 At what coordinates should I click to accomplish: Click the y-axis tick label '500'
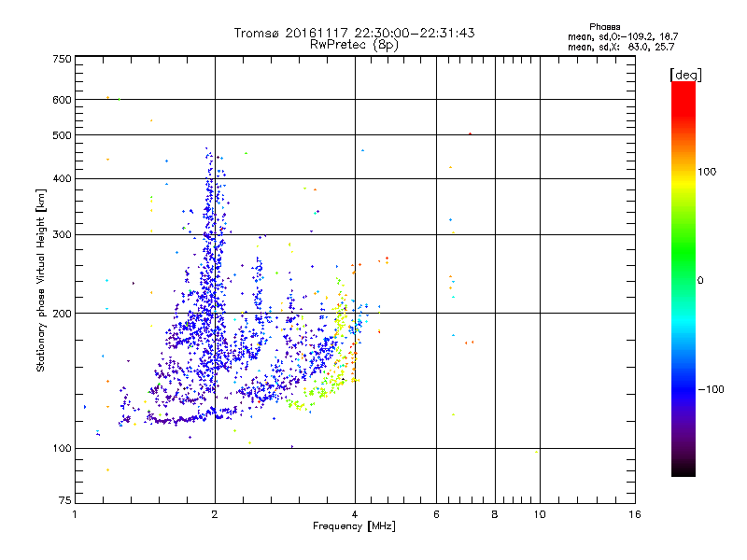point(62,135)
